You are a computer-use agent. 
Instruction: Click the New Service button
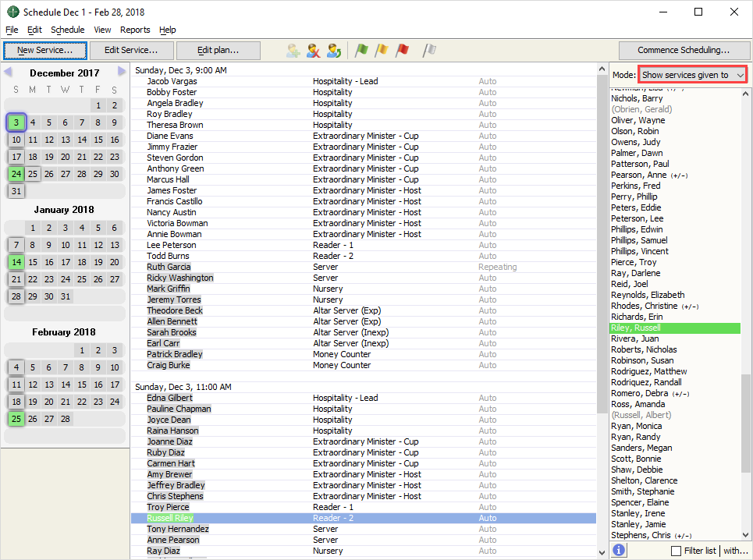(x=44, y=51)
